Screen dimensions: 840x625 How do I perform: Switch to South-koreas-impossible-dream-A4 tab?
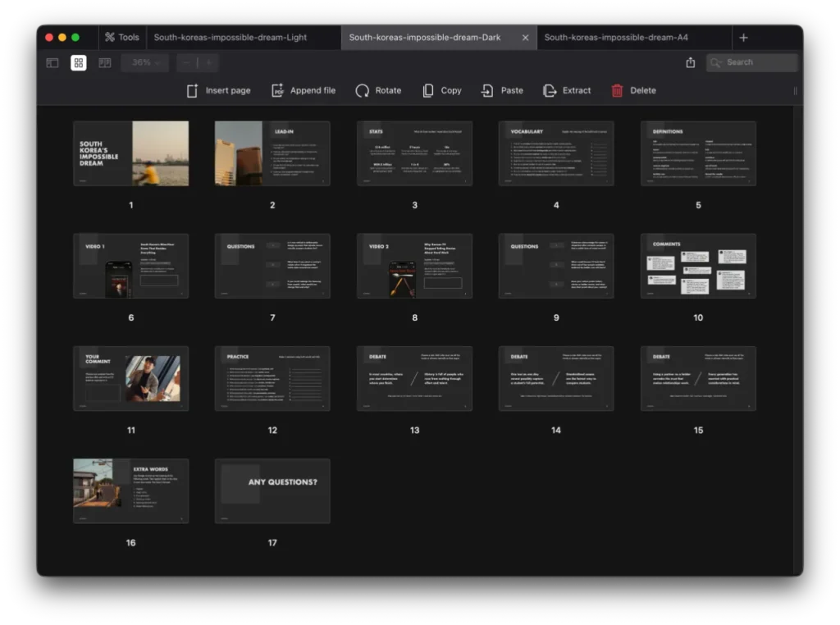click(616, 38)
